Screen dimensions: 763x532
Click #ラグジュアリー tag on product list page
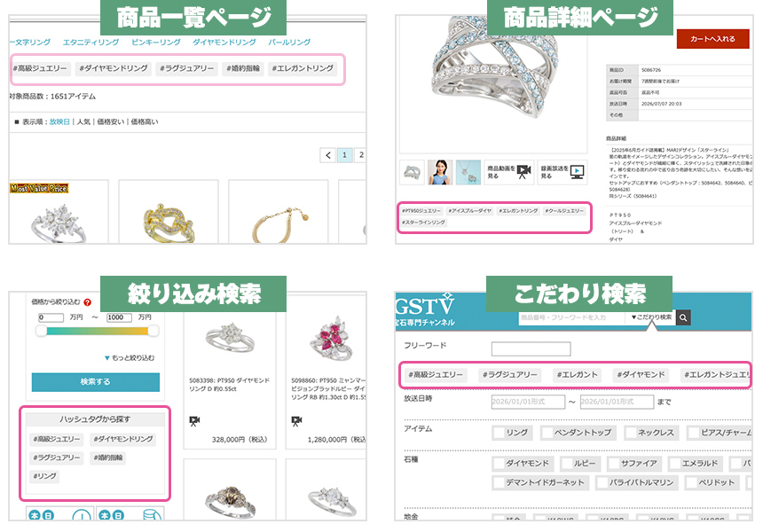click(186, 68)
